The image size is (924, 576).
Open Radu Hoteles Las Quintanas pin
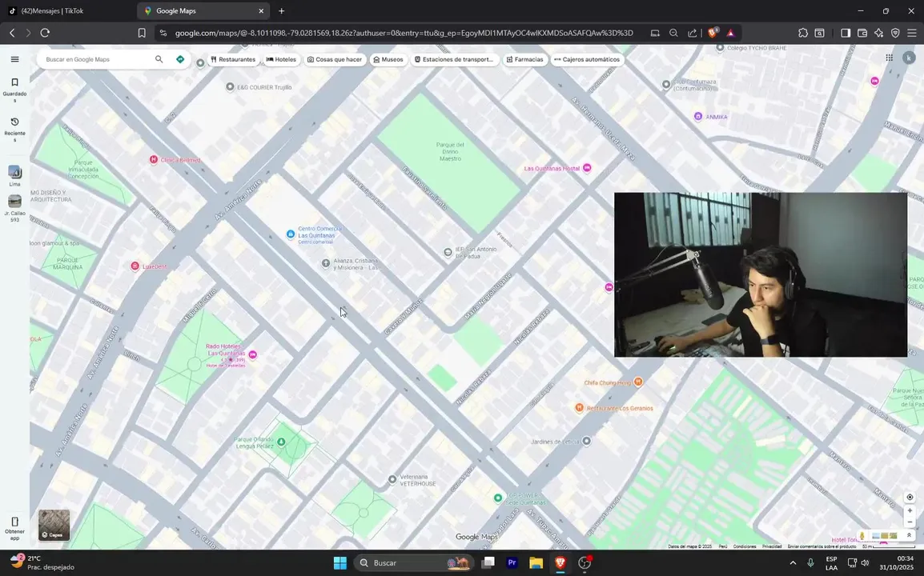(x=253, y=354)
